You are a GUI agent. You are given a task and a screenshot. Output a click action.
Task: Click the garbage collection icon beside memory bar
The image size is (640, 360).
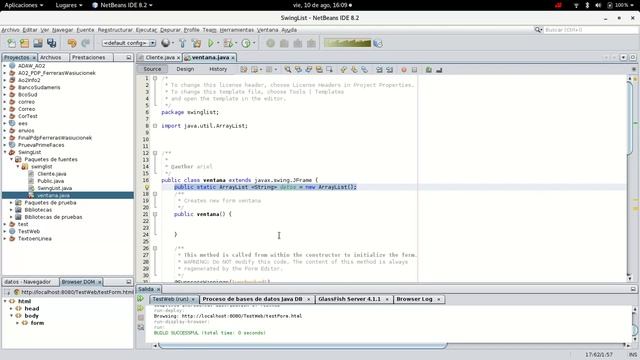(x=378, y=43)
